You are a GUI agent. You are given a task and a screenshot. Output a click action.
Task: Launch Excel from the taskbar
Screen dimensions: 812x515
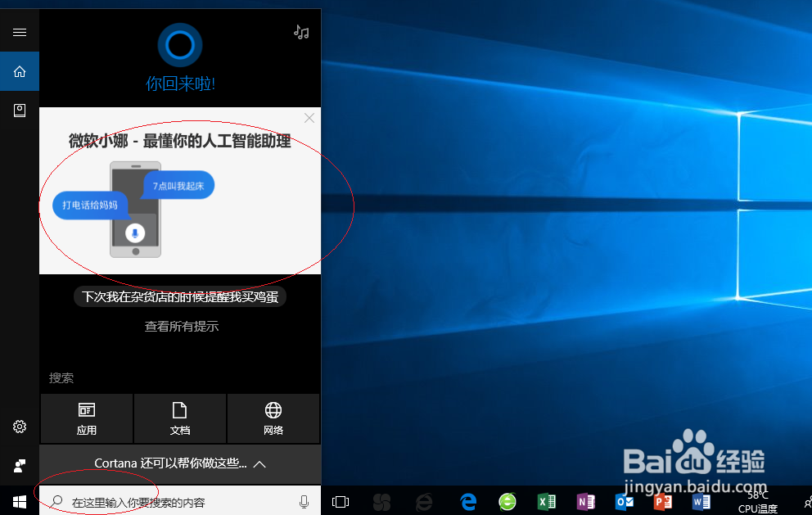(547, 502)
